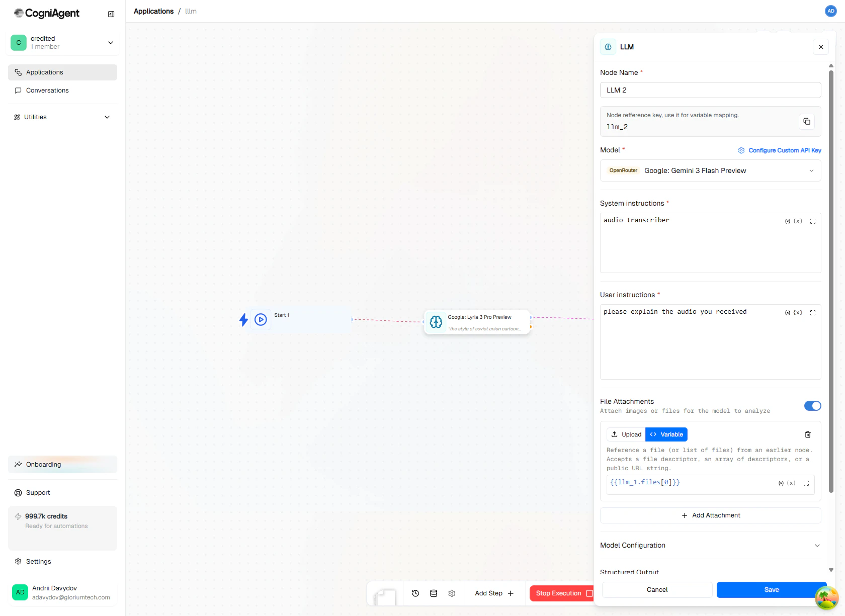Edit the Node Name field
Image resolution: width=845 pixels, height=616 pixels.
pyautogui.click(x=710, y=90)
